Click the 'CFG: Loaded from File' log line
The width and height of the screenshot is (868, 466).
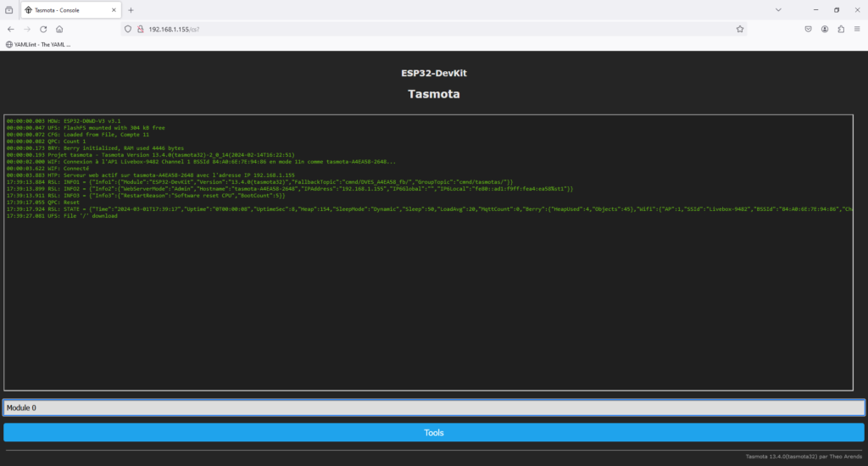77,135
